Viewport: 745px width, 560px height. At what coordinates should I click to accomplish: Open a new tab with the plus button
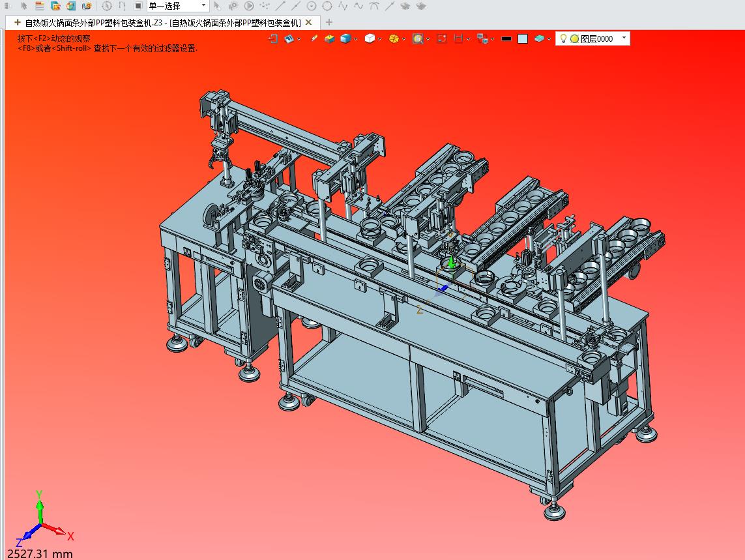329,22
